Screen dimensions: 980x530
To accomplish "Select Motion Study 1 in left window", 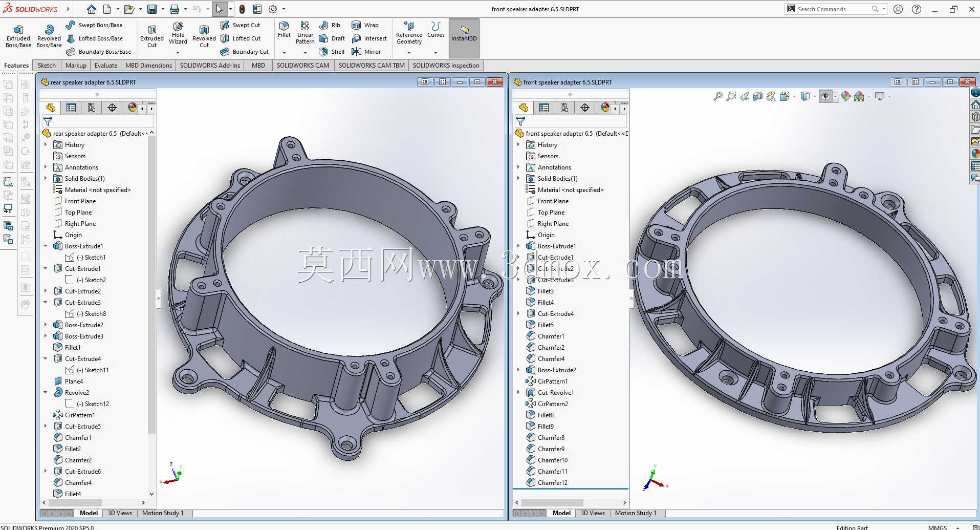I will click(x=162, y=513).
